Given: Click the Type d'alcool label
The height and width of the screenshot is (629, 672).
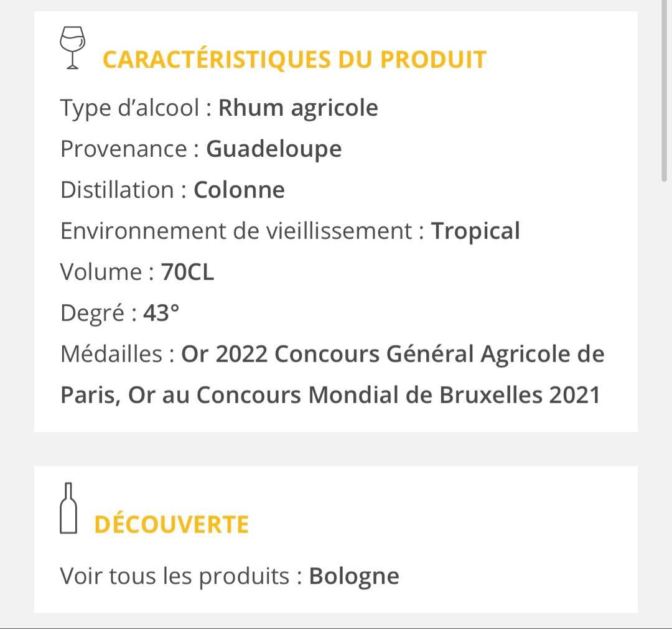Looking at the screenshot, I should click(x=130, y=108).
